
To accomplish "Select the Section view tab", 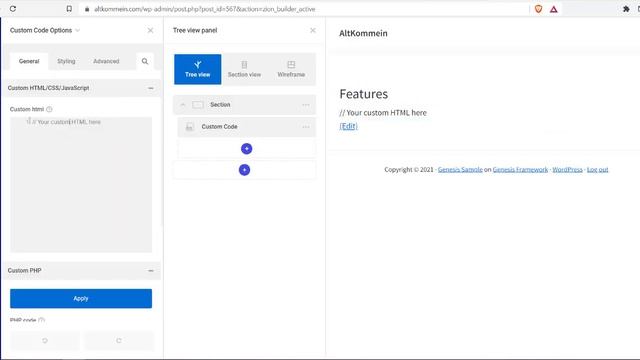I will click(x=244, y=69).
